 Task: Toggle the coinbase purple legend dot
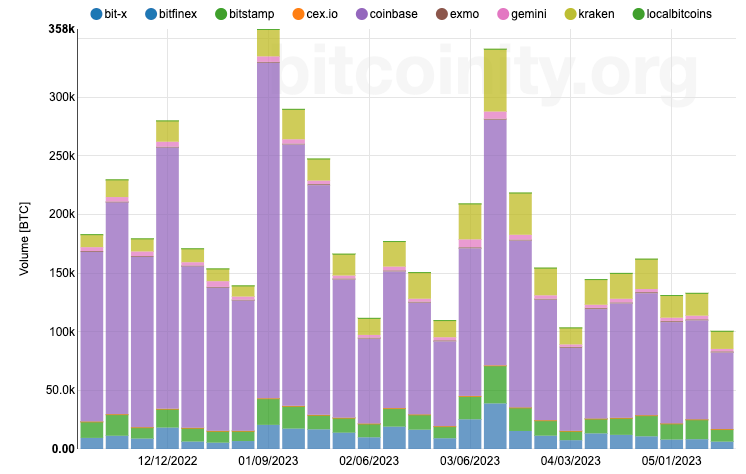click(362, 14)
